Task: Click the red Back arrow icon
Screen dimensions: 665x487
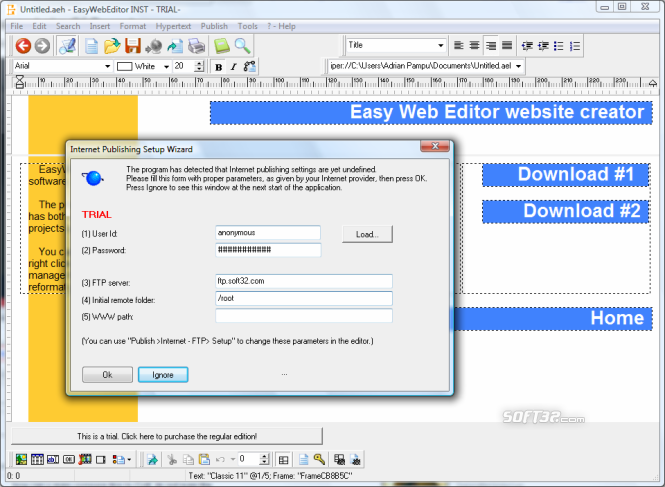Action: [23, 46]
